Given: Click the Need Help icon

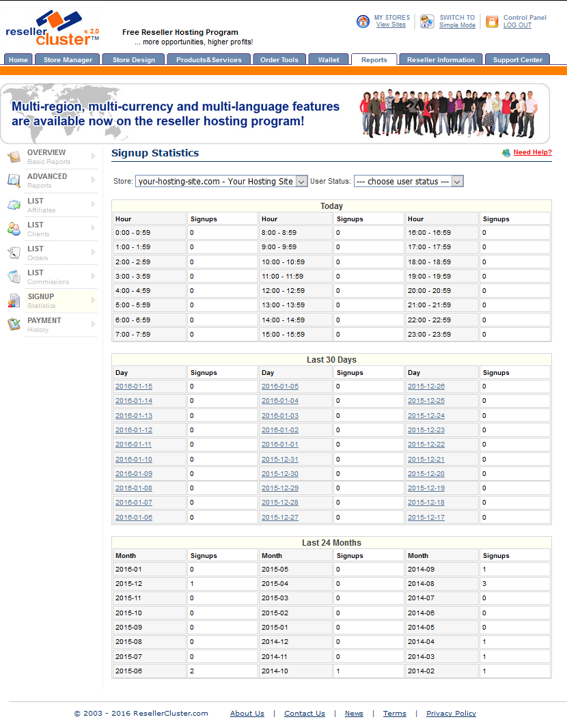Looking at the screenshot, I should pyautogui.click(x=506, y=153).
